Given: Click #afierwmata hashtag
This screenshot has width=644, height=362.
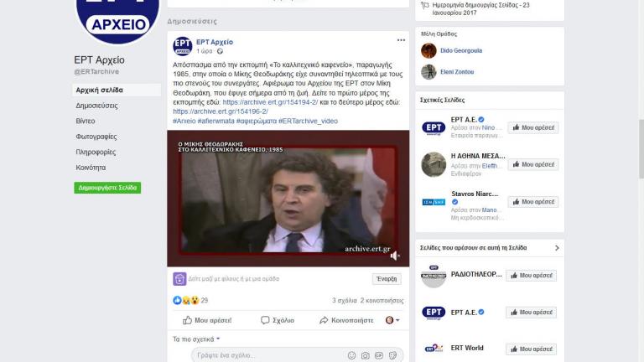Looking at the screenshot, I should 216,121.
